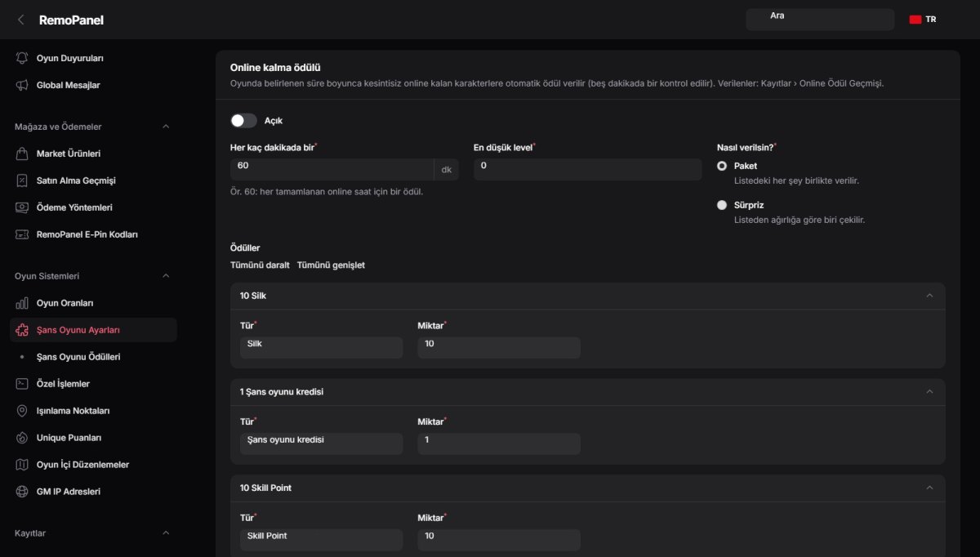This screenshot has width=980, height=557.
Task: Toggle the Açık switch on
Action: (243, 120)
